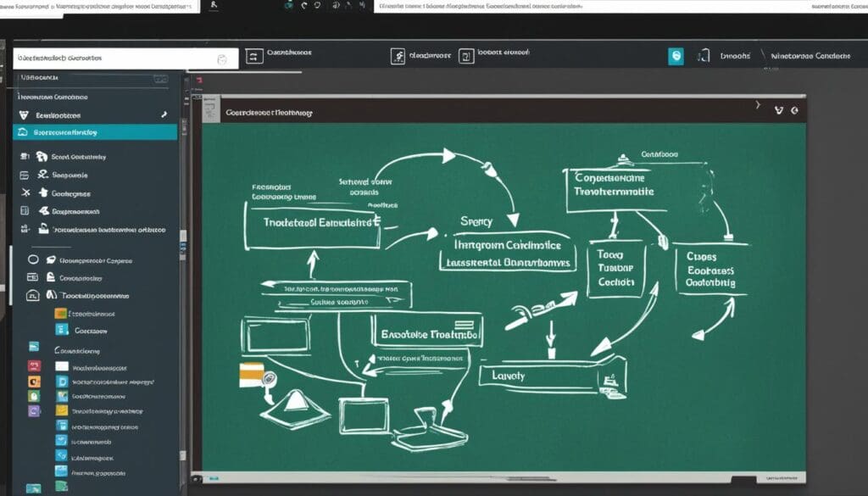The width and height of the screenshot is (868, 496).
Task: Click the red app icon in sidebar
Action: coord(34,367)
